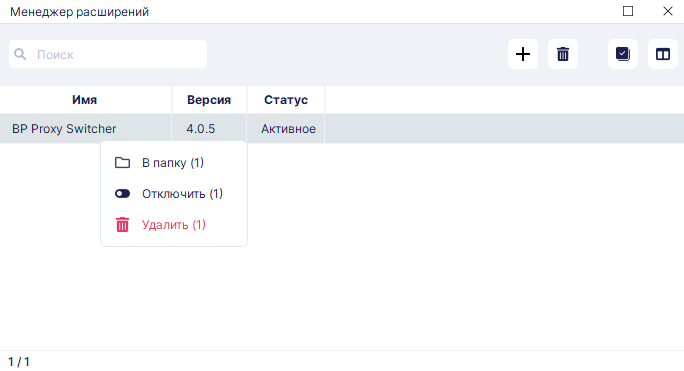Select the BP Proxy Switcher row
Viewport: 684px width, 371px height.
tap(342, 129)
